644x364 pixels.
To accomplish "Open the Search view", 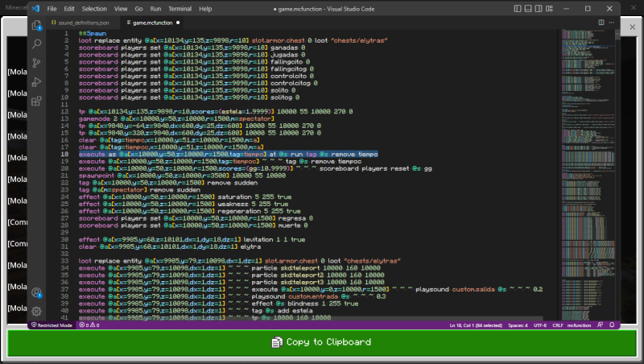I will [x=37, y=44].
